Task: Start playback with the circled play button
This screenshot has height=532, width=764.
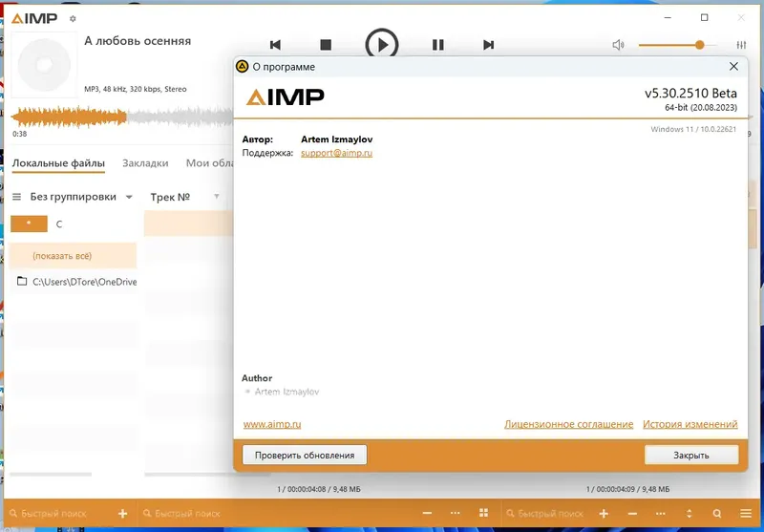Action: 382,45
